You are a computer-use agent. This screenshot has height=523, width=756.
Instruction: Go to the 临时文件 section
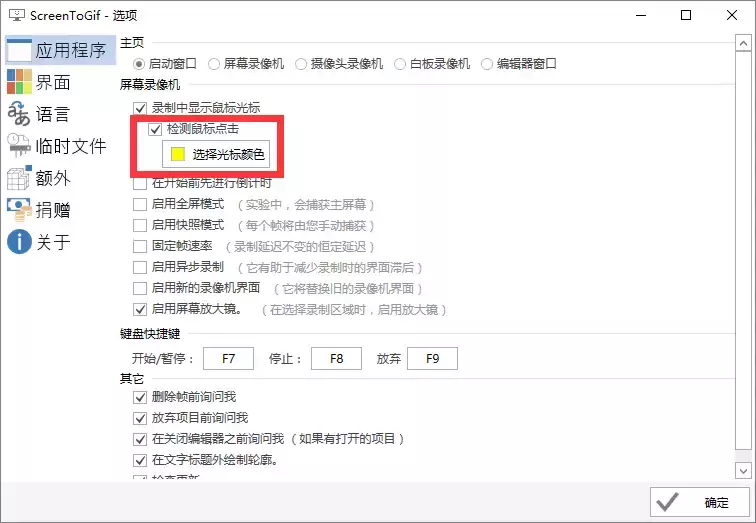click(x=57, y=146)
